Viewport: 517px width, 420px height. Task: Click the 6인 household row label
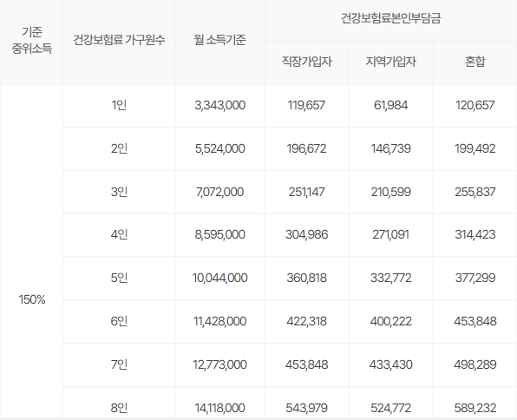tap(119, 321)
